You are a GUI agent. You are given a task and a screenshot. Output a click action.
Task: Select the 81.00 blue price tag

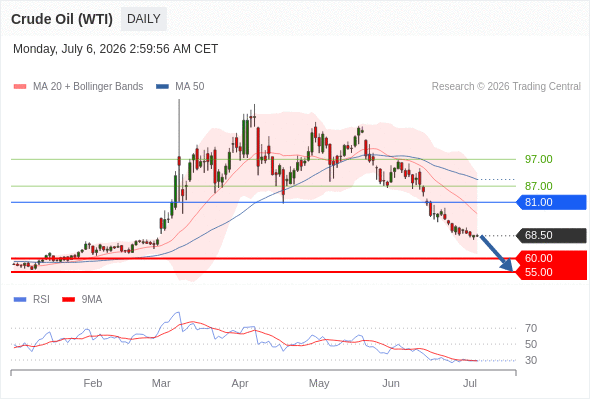pos(551,202)
